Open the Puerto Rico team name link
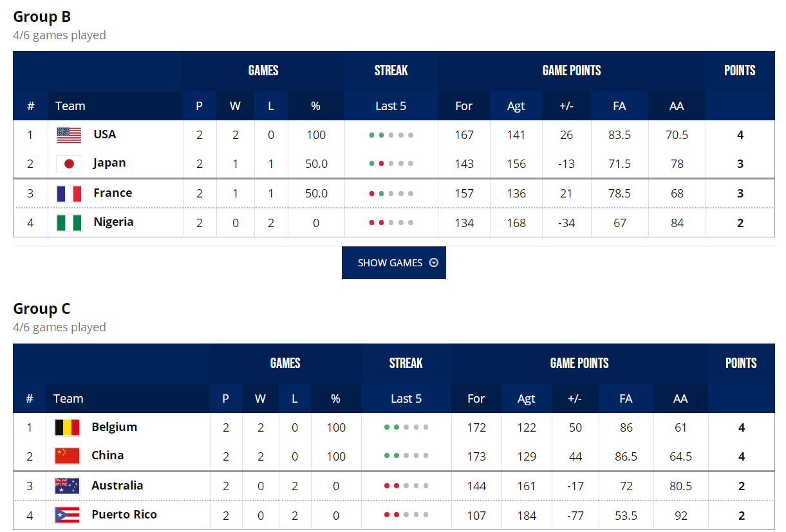 [x=124, y=515]
